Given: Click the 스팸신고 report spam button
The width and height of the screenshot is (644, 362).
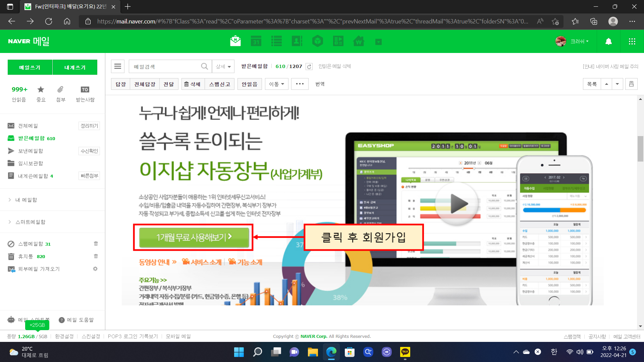Looking at the screenshot, I should click(x=219, y=84).
